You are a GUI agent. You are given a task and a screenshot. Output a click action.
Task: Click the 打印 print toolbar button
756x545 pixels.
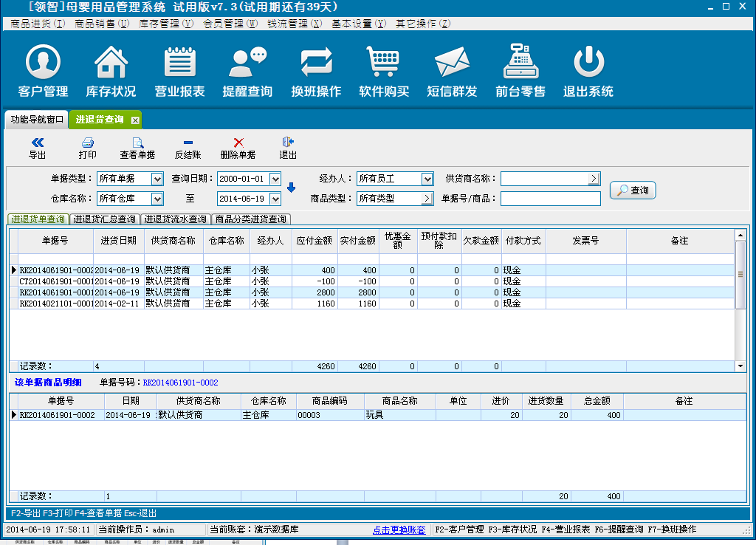[87, 148]
